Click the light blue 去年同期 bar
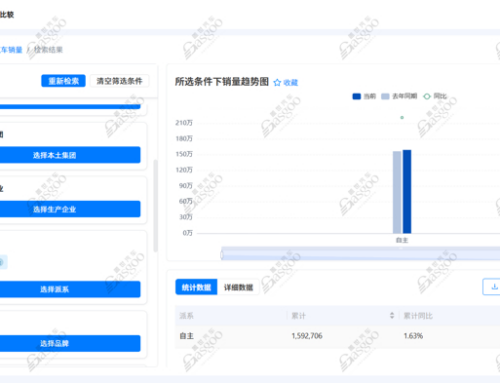The image size is (500, 383). [397, 192]
